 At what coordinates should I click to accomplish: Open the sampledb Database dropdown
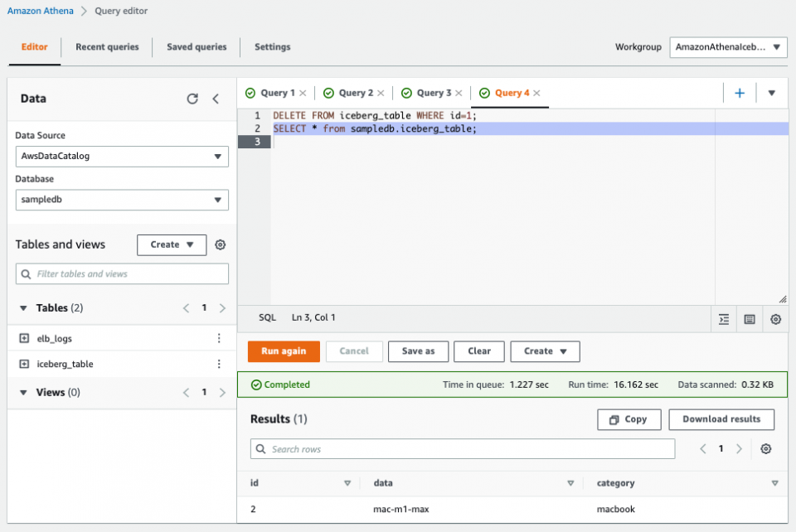click(121, 200)
